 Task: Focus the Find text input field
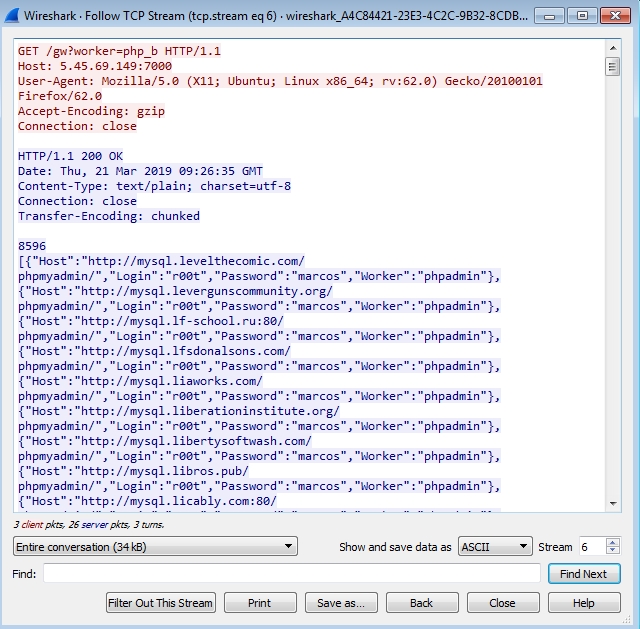[292, 574]
